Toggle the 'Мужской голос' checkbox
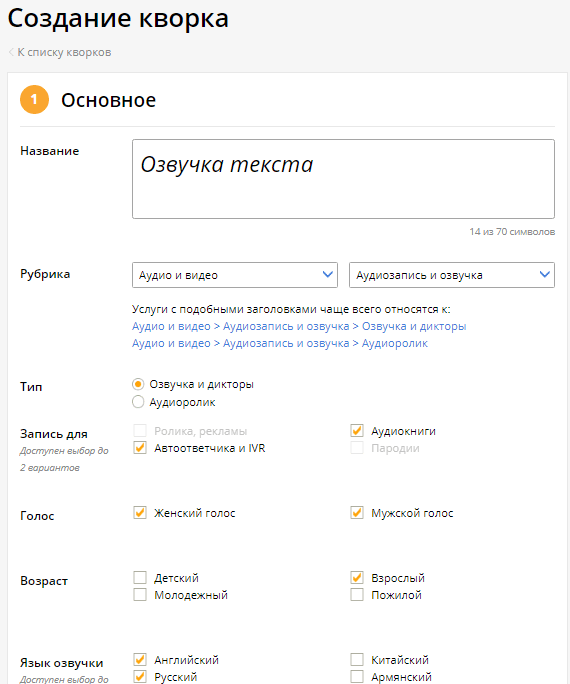Screen dimensions: 570x684 pyautogui.click(x=357, y=513)
